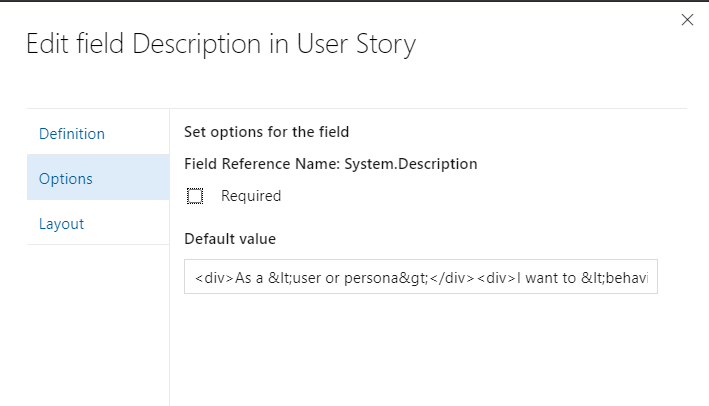709x406 pixels.
Task: Switch to the Definition tab
Action: (71, 133)
